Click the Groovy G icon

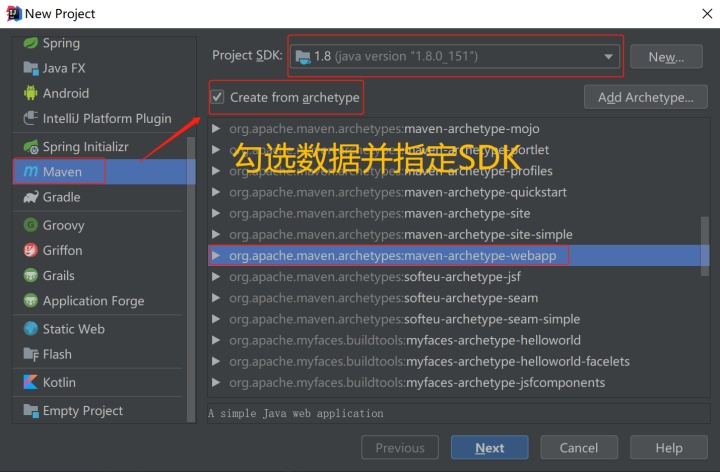pyautogui.click(x=31, y=225)
